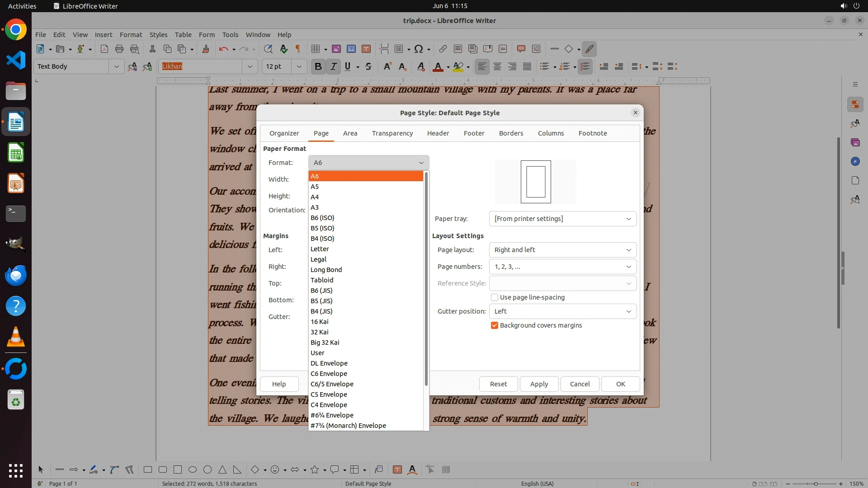This screenshot has width=868, height=488.
Task: Click the Center alignment icon
Action: click(497, 66)
